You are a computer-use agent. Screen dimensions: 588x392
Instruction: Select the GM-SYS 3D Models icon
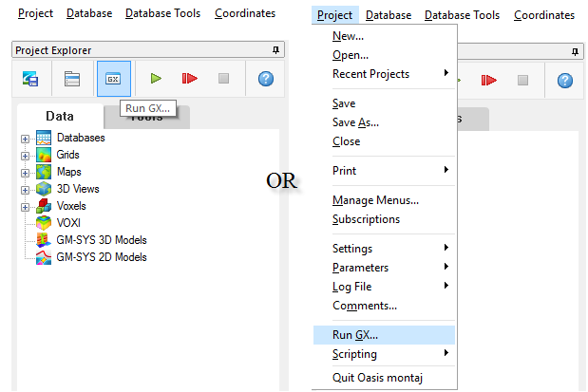tap(44, 240)
